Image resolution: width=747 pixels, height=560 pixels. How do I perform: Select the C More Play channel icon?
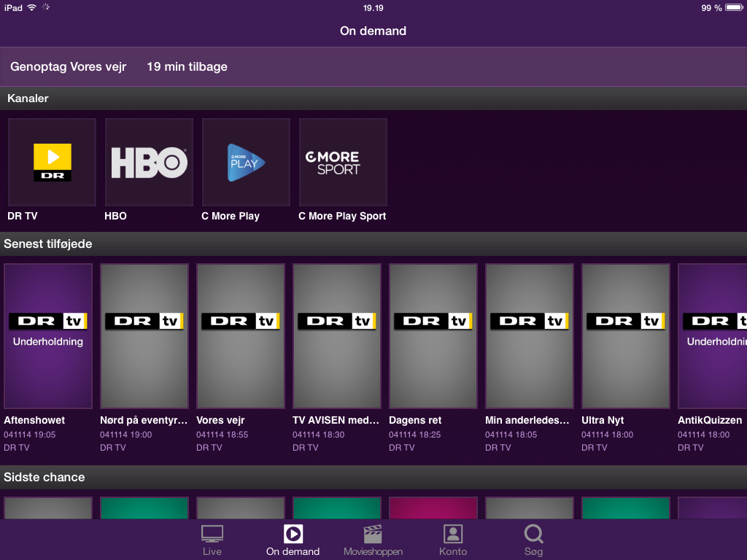[246, 162]
